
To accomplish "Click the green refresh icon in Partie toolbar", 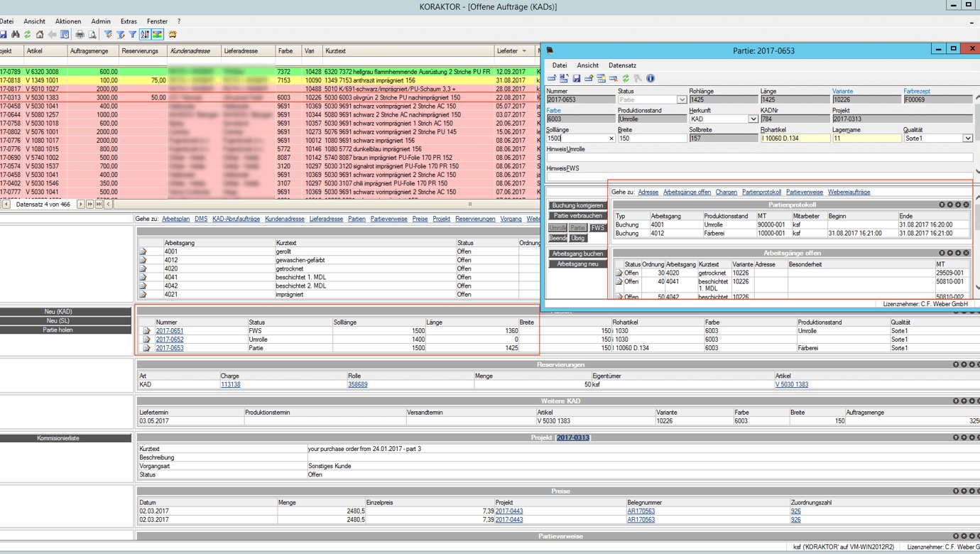I will point(626,78).
